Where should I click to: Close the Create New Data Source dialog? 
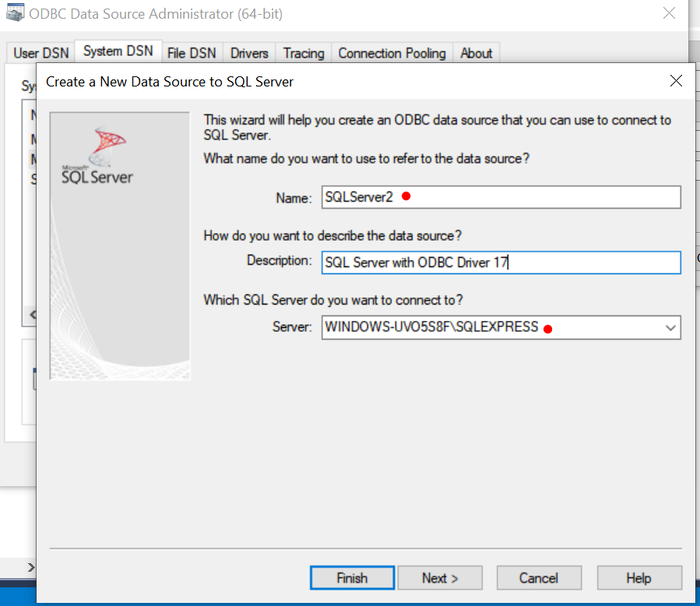pyautogui.click(x=676, y=81)
